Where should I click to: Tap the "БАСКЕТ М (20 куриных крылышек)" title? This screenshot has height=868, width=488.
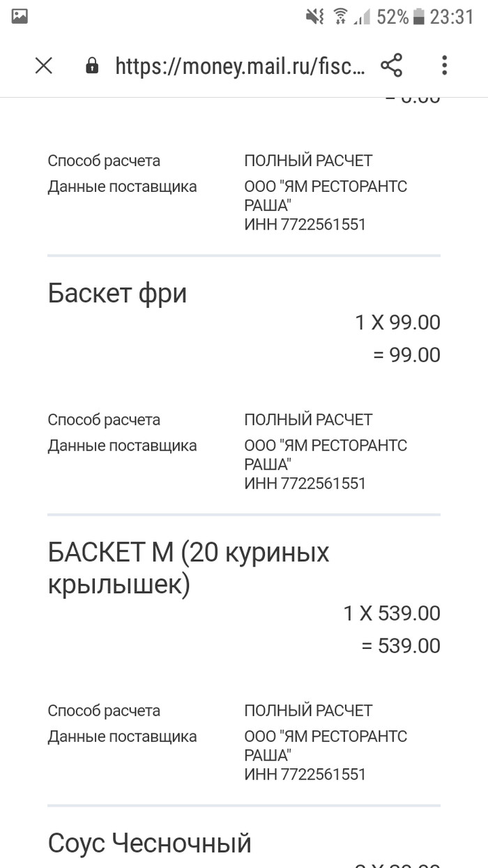(188, 569)
